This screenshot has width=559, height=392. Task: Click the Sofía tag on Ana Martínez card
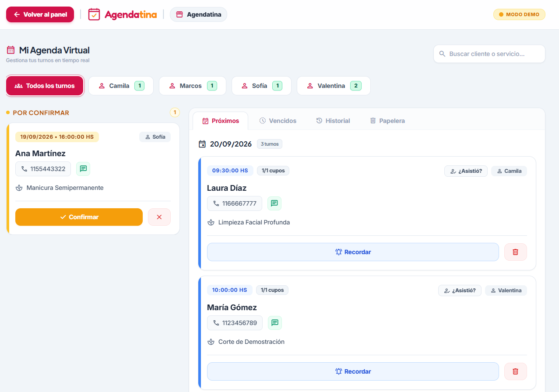(155, 137)
